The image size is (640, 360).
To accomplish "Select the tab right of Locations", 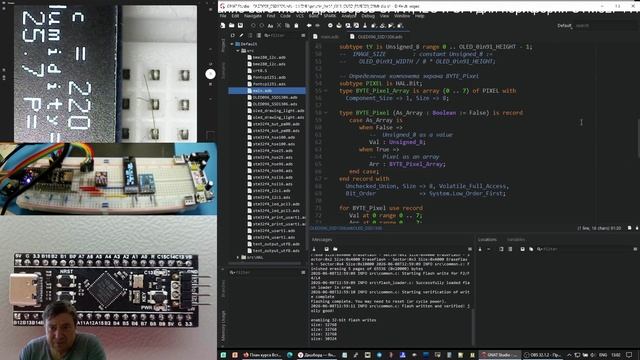I will (x=516, y=240).
